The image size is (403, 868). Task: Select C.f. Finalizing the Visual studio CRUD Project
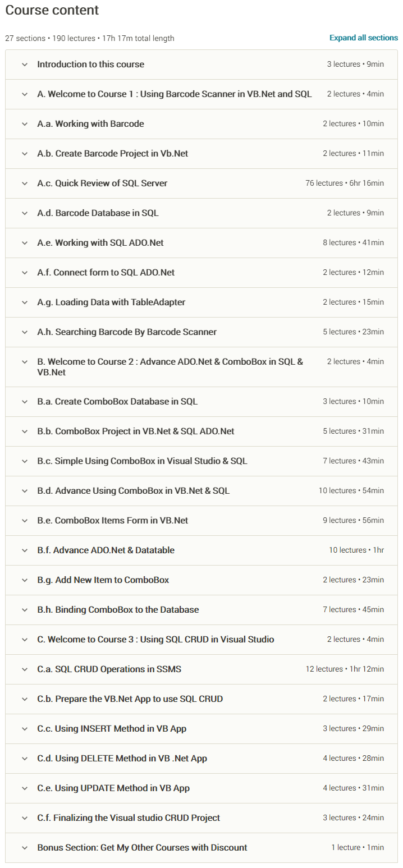[129, 818]
